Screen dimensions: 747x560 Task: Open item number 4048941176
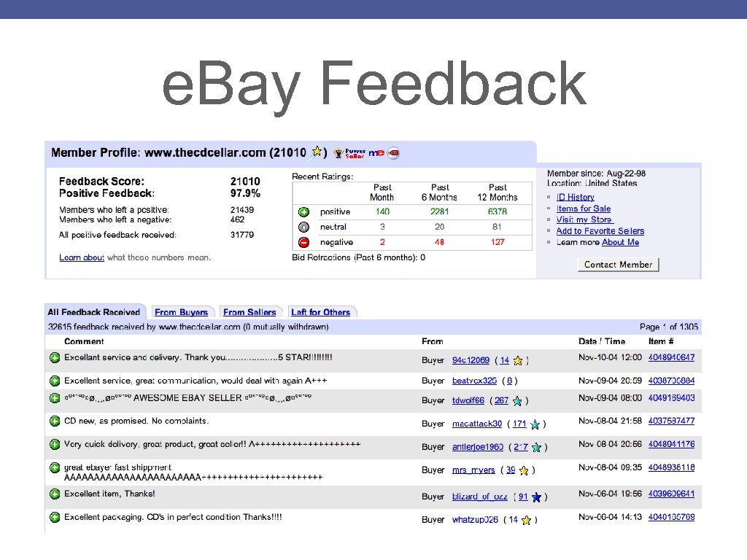tap(671, 444)
